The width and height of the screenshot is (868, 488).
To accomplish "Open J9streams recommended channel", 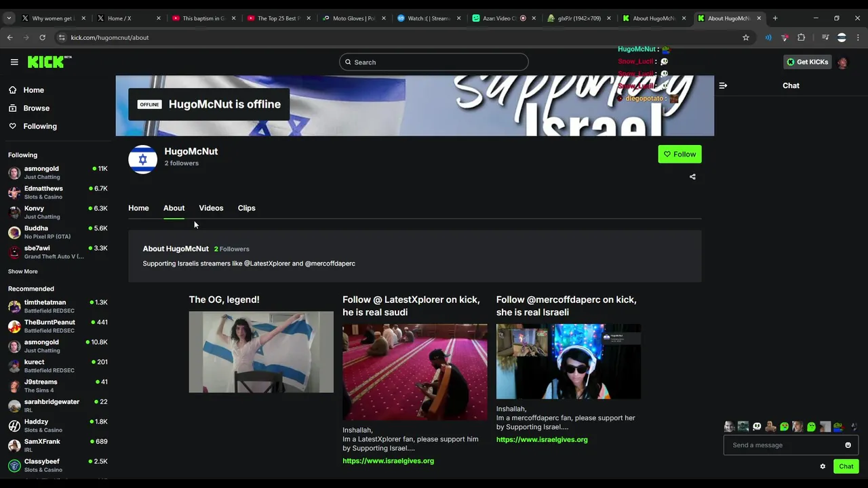I will click(58, 386).
